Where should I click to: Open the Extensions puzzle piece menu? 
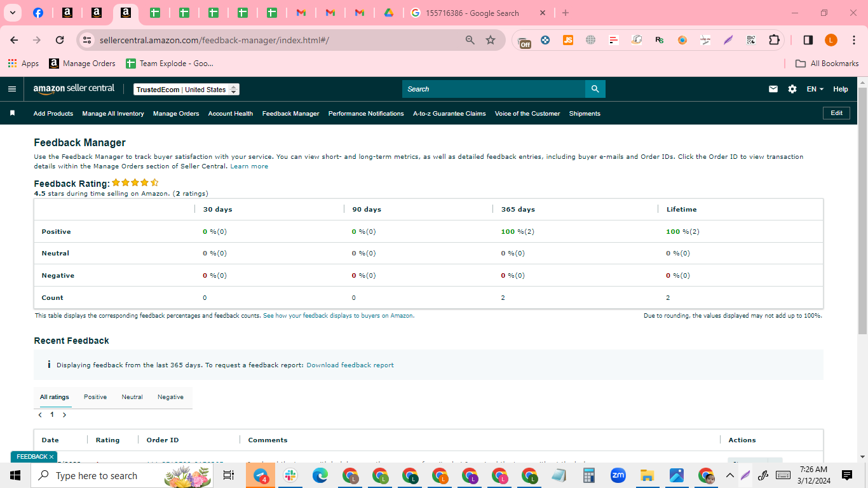pyautogui.click(x=774, y=40)
